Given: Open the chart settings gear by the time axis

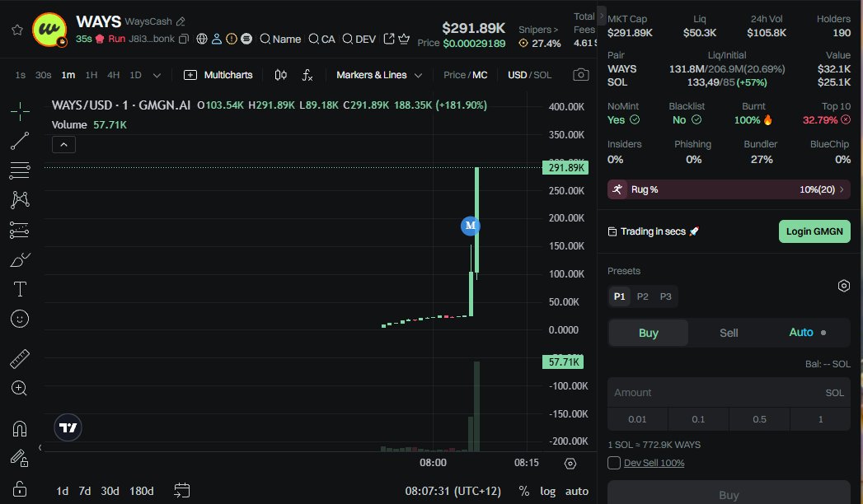Looking at the screenshot, I should (570, 464).
